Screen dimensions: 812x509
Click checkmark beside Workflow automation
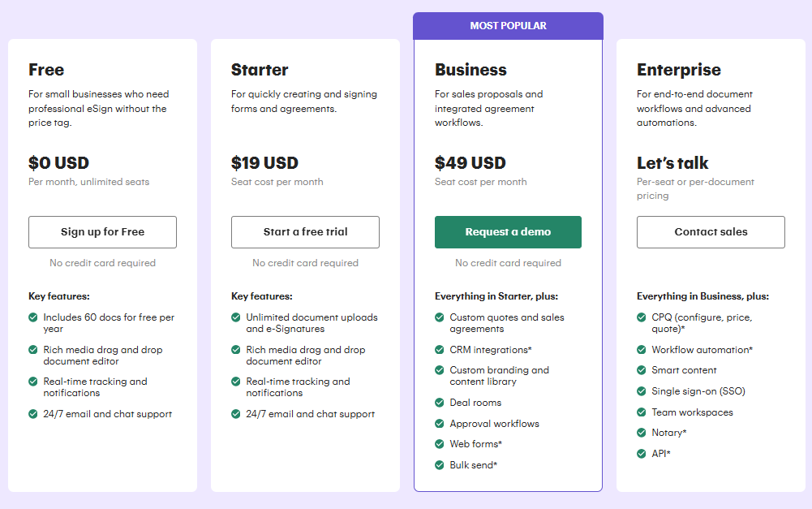[642, 350]
